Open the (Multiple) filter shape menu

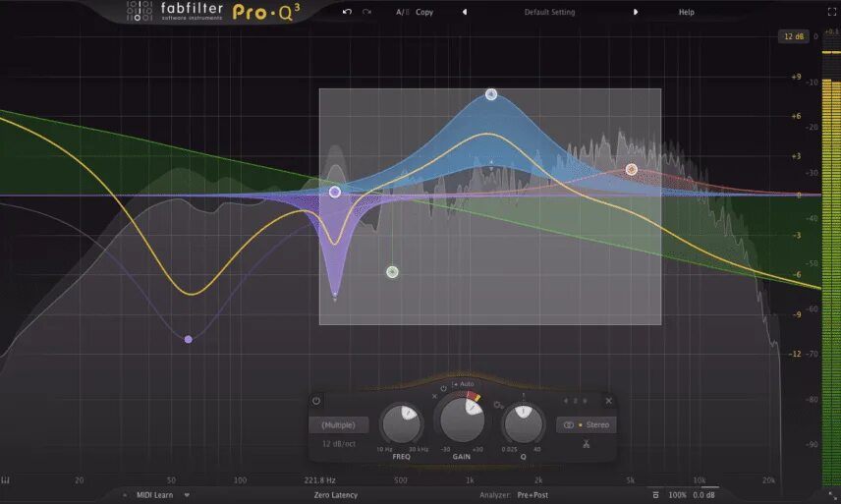[338, 424]
